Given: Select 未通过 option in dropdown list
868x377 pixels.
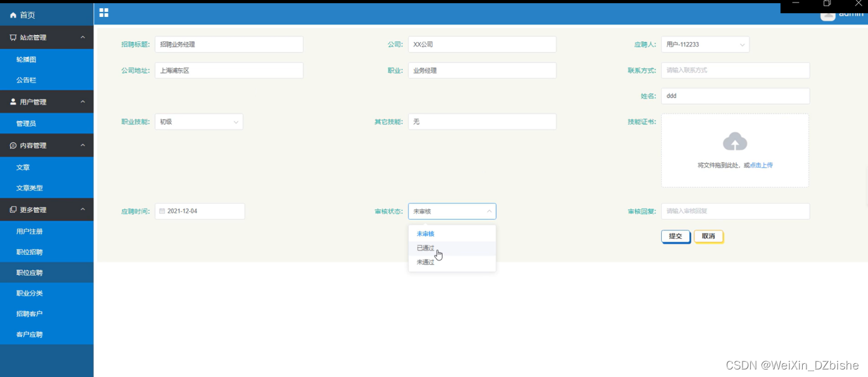Looking at the screenshot, I should pos(452,262).
